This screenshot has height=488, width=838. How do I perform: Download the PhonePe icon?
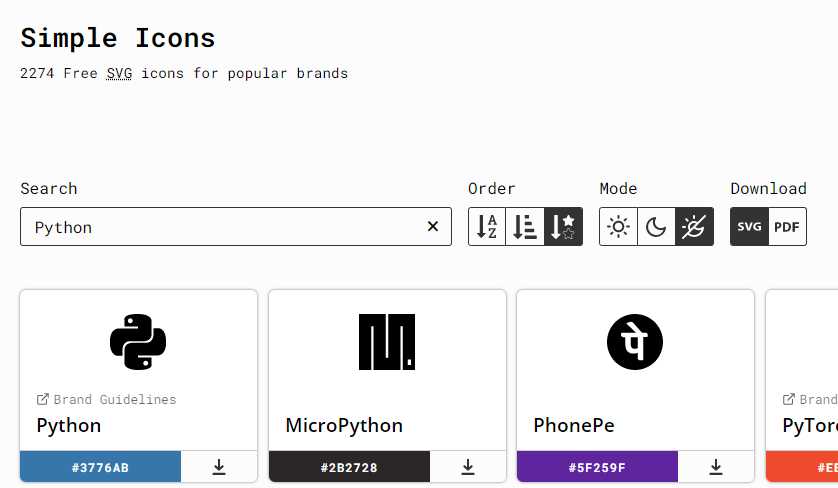pos(716,467)
